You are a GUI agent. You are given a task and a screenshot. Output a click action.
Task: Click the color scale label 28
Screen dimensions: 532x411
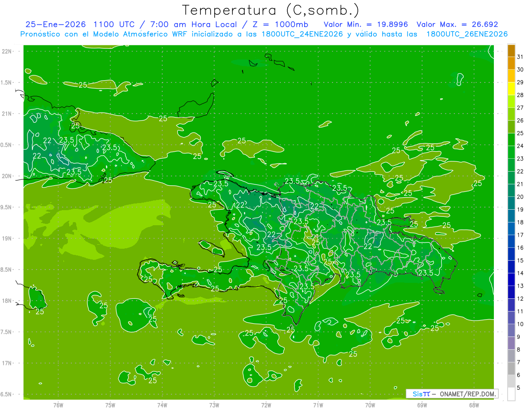pyautogui.click(x=520, y=95)
